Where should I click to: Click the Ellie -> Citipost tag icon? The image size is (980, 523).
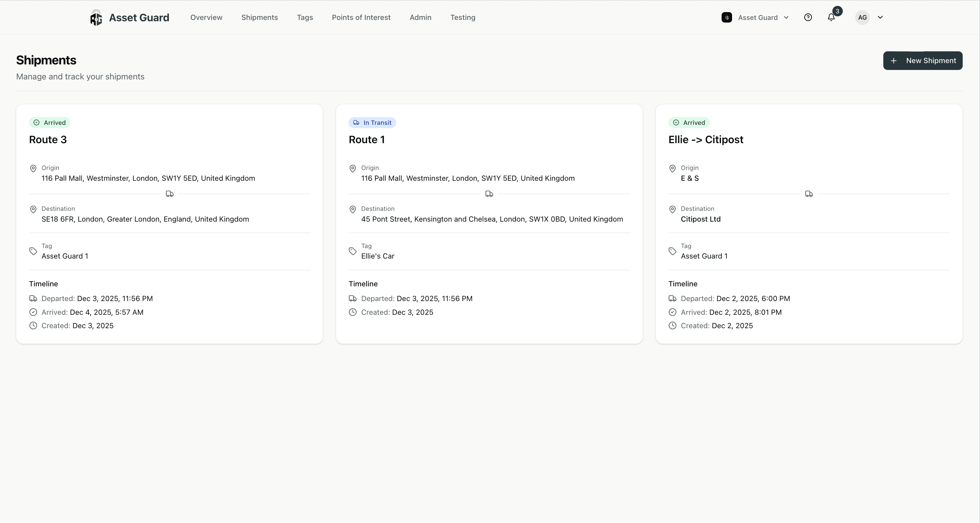tap(672, 251)
